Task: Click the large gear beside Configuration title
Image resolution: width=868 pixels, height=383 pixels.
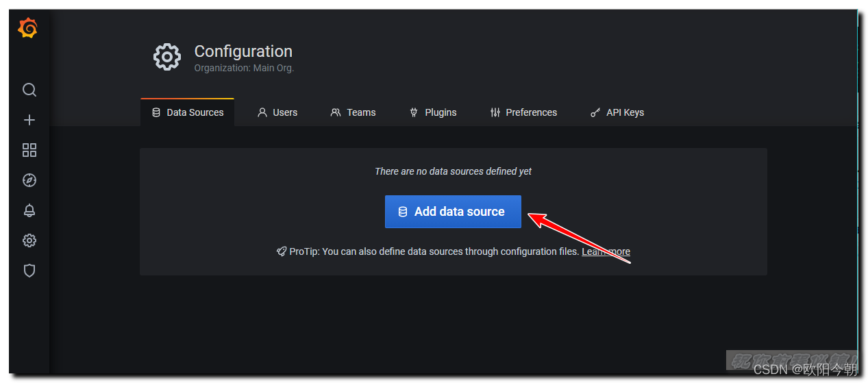Action: click(167, 58)
